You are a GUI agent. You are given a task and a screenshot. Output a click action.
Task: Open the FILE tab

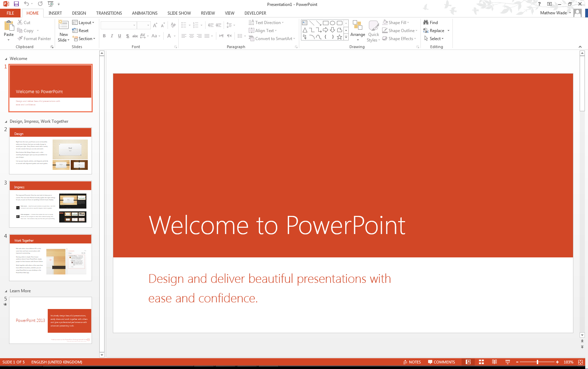(10, 13)
